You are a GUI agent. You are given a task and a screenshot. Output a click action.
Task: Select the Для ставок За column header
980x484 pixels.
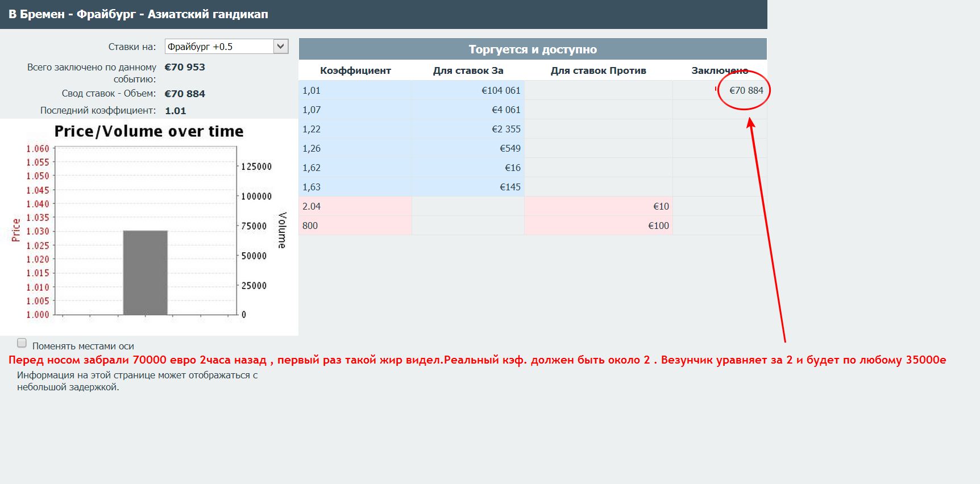[x=468, y=70]
